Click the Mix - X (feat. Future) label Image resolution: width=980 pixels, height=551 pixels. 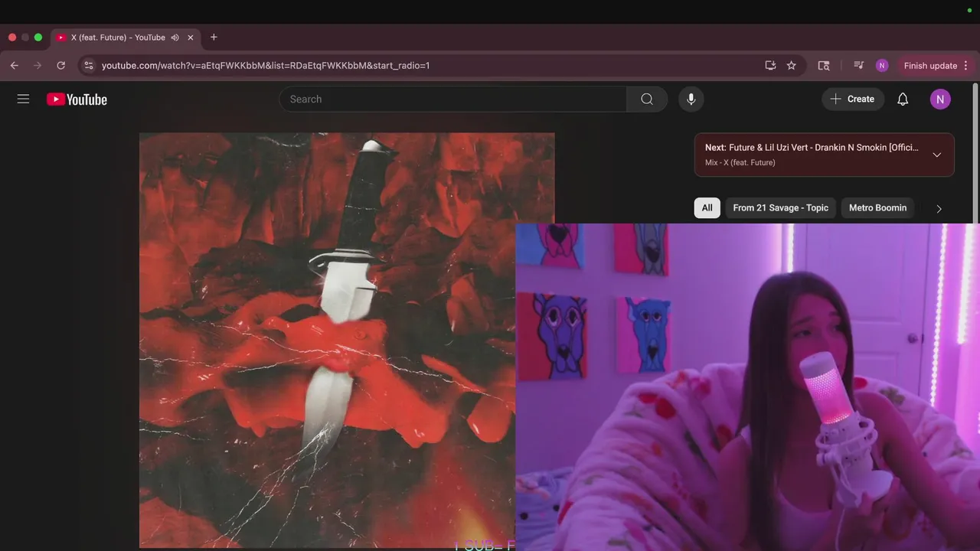tap(740, 163)
